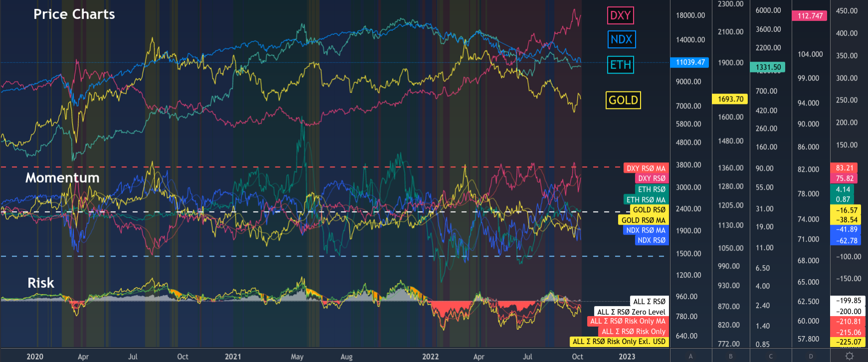Select the 1693.70 gold price label
This screenshot has width=868, height=362.
click(x=730, y=99)
